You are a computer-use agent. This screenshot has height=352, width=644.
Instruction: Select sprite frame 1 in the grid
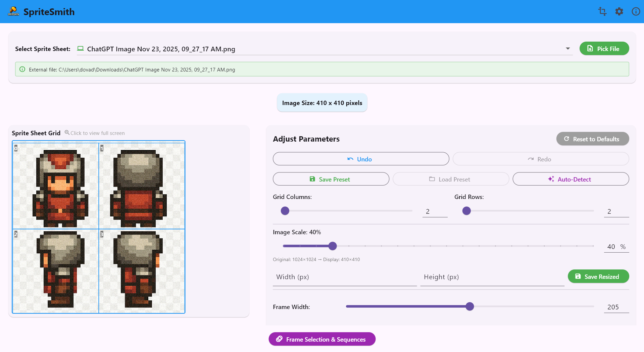(142, 186)
